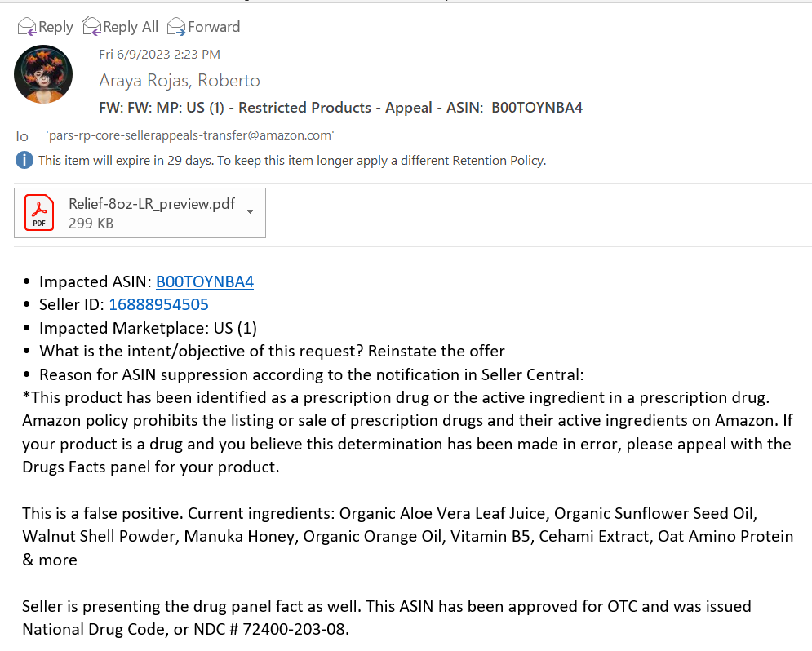Click the red PDF attachment icon
812x651 pixels.
pyautogui.click(x=39, y=213)
